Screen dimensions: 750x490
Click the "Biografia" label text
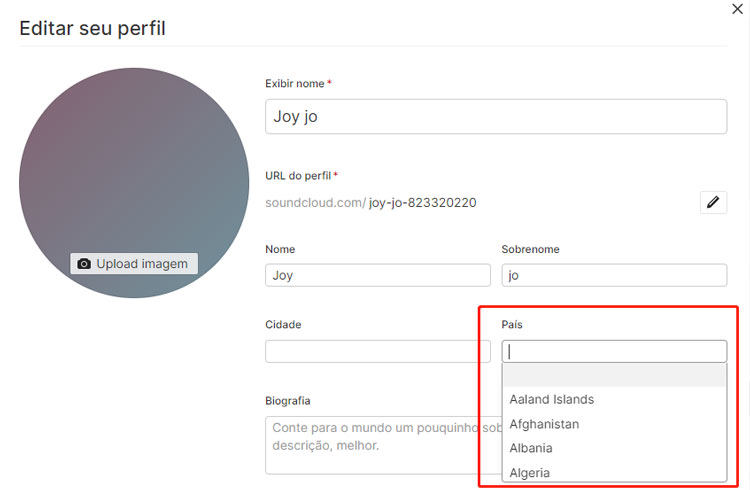(x=288, y=401)
